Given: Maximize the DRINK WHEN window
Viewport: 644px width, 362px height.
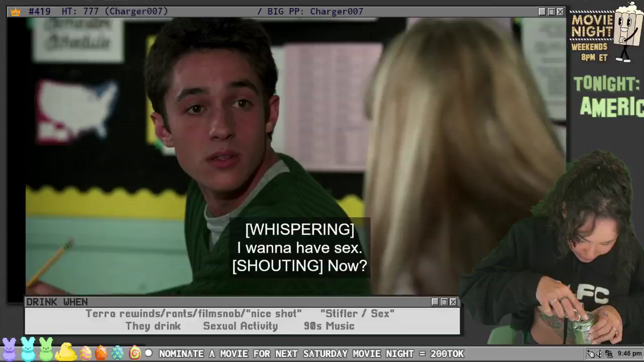Looking at the screenshot, I should tap(444, 302).
